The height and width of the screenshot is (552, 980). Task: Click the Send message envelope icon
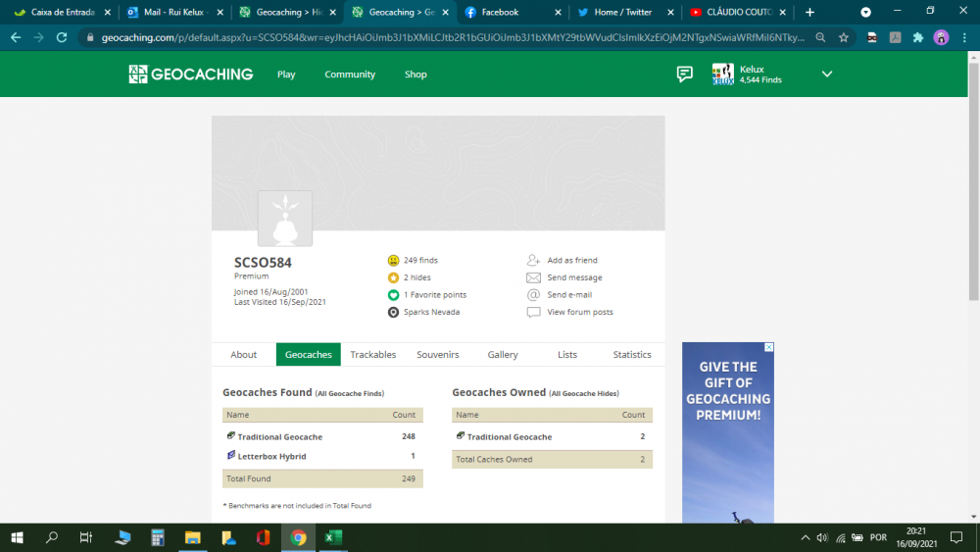(533, 277)
